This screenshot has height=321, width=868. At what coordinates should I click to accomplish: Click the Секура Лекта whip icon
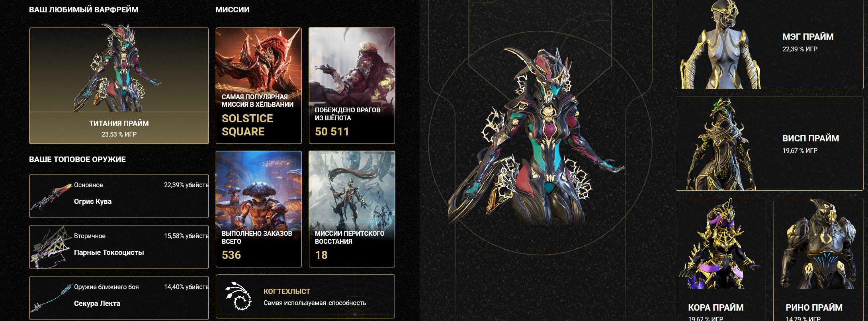coord(52,298)
